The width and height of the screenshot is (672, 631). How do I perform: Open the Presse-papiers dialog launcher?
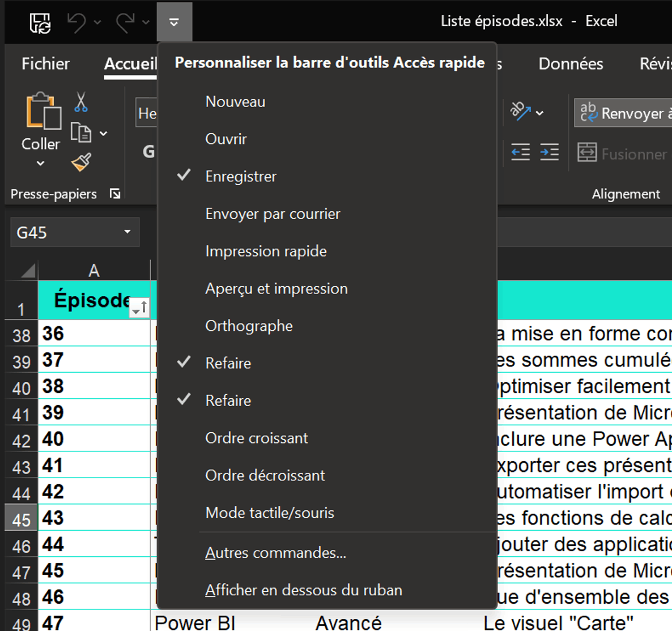tap(115, 194)
